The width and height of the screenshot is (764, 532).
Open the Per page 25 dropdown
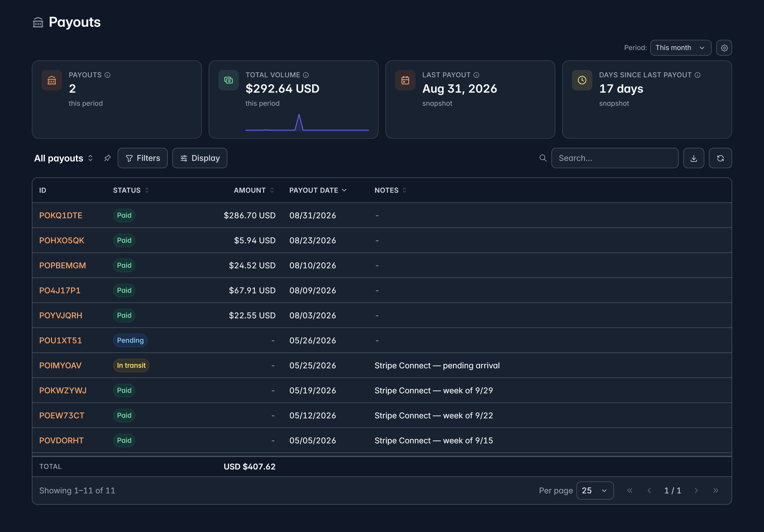[x=595, y=490]
